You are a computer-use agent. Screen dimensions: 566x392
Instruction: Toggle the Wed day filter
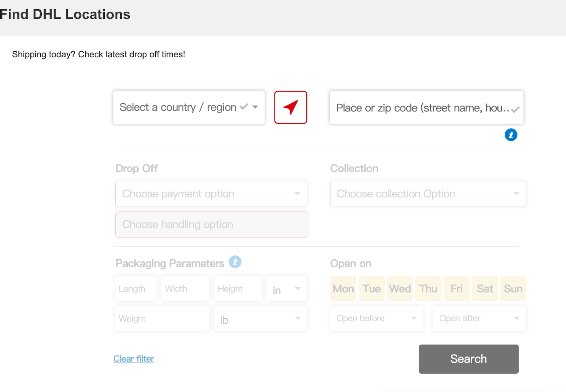click(400, 289)
